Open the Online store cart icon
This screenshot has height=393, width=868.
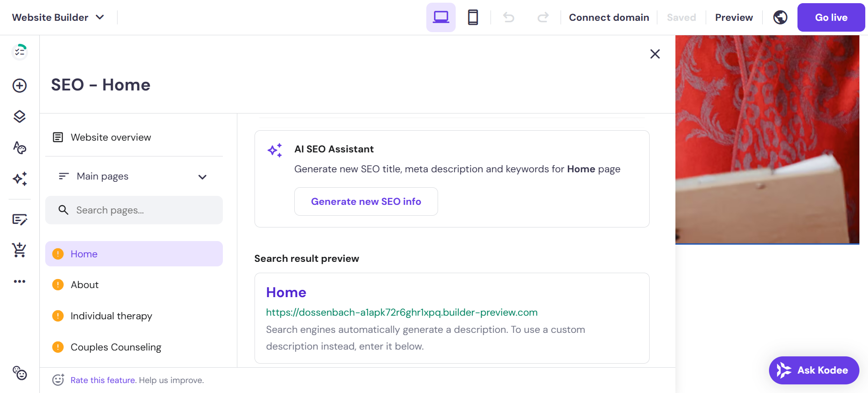click(19, 250)
